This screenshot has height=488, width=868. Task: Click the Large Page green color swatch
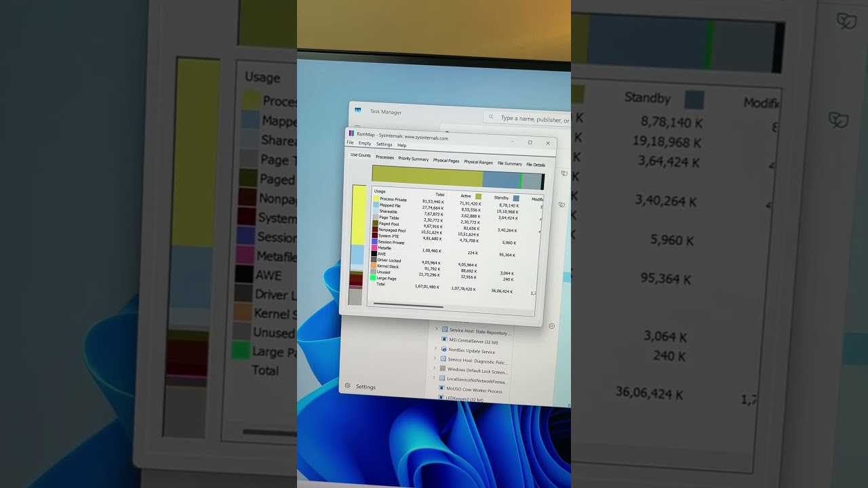[x=373, y=278]
